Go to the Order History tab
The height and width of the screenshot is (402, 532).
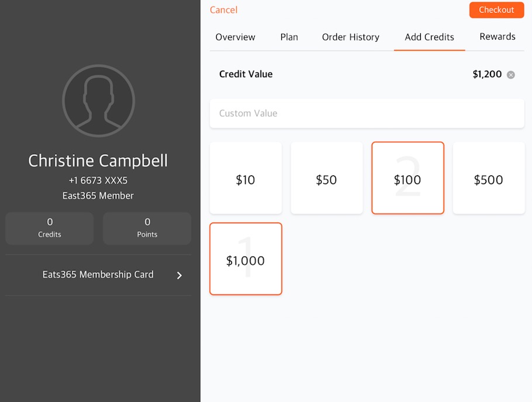pos(351,37)
